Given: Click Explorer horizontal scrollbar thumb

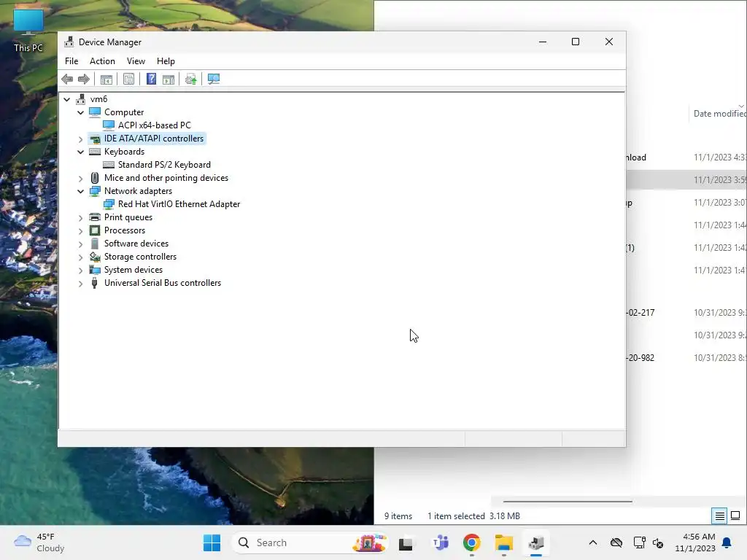Looking at the screenshot, I should point(568,502).
